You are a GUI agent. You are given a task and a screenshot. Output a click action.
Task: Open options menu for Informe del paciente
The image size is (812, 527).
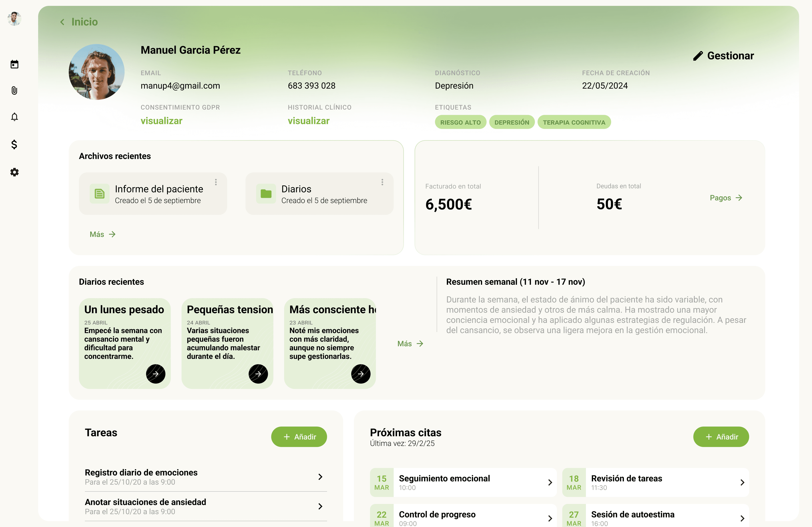(216, 182)
